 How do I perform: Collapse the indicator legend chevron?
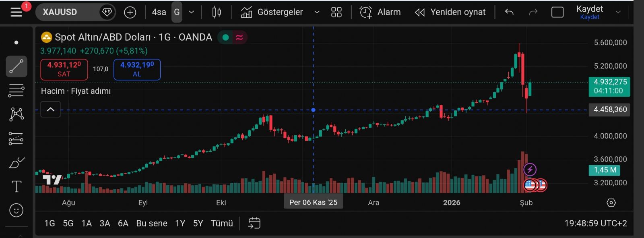click(51, 110)
